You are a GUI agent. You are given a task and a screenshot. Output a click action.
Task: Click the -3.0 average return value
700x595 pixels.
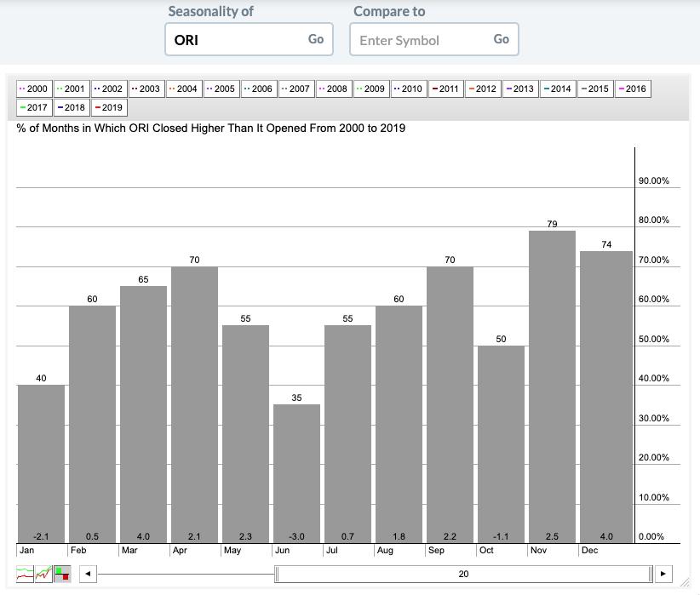click(x=297, y=536)
